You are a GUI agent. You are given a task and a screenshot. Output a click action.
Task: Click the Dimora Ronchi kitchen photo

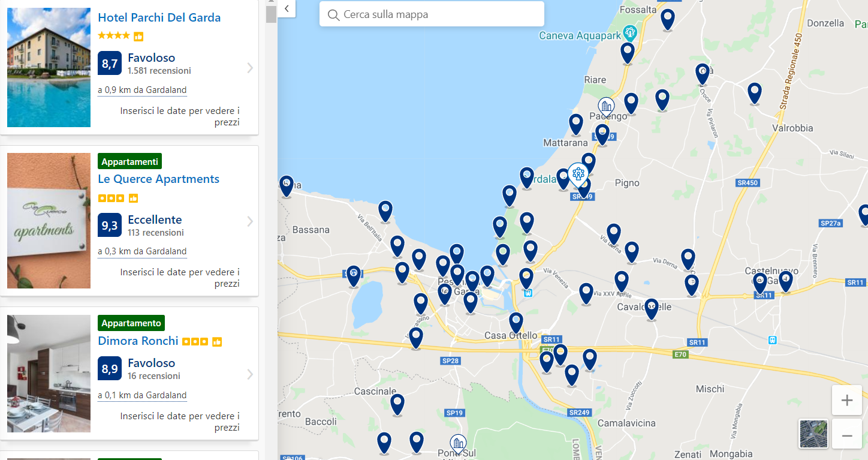pyautogui.click(x=49, y=374)
